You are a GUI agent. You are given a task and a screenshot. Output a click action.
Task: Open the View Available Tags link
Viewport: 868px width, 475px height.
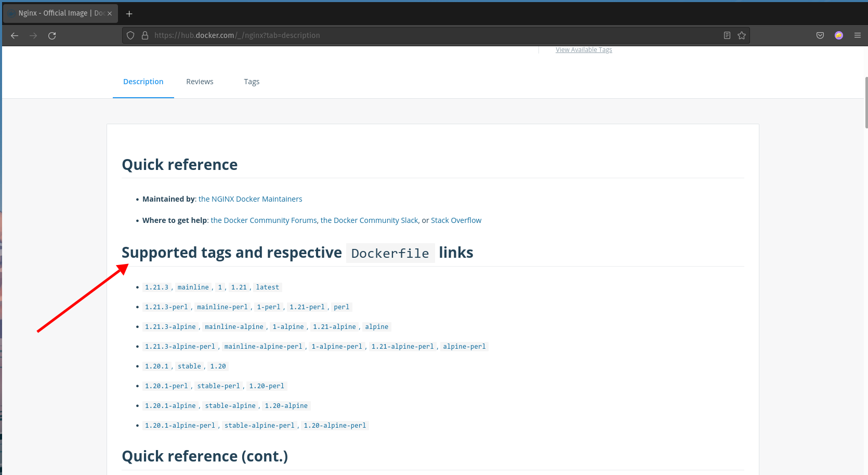583,49
